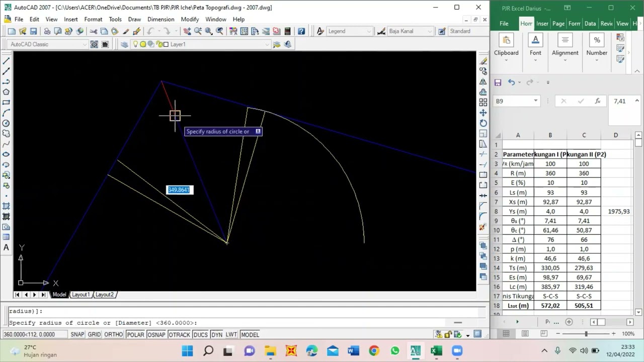Image resolution: width=644 pixels, height=362 pixels.
Task: Click the Plot (print) icon
Action: tap(47, 31)
